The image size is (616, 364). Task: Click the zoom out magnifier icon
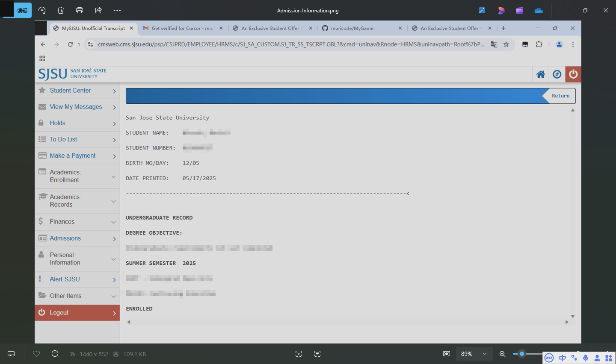coord(503,354)
